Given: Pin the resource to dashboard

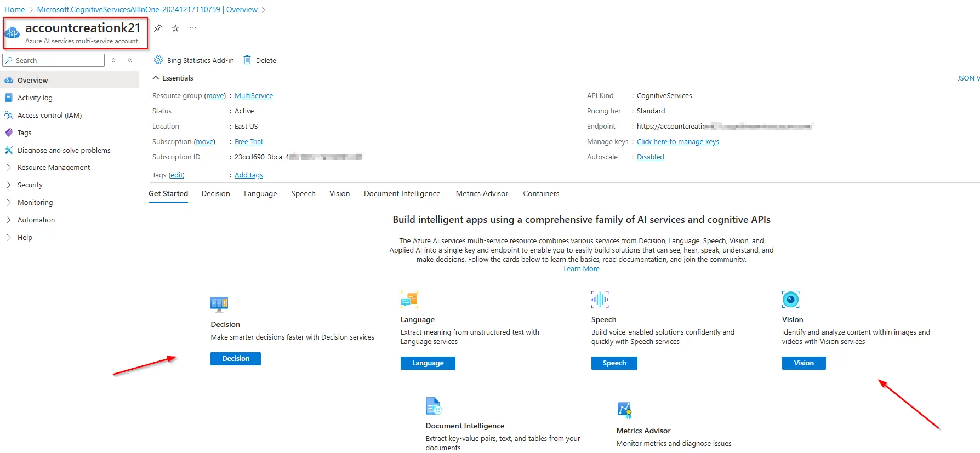Looking at the screenshot, I should tap(158, 28).
